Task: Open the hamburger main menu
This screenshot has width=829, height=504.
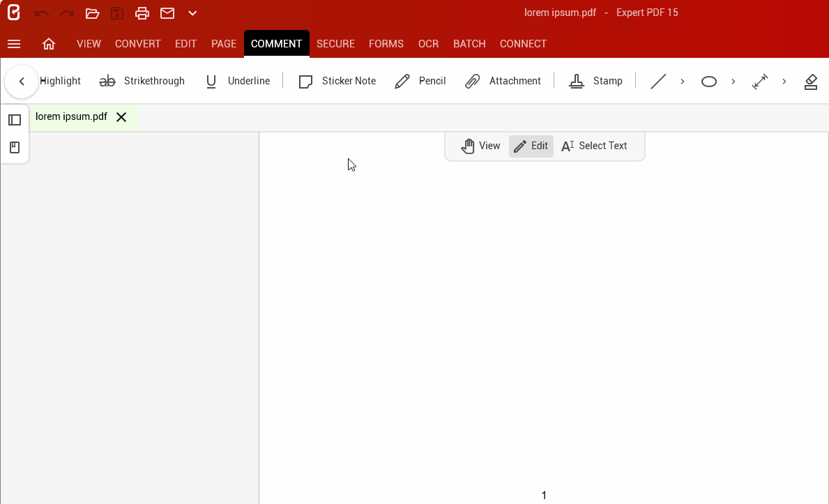Action: point(14,44)
